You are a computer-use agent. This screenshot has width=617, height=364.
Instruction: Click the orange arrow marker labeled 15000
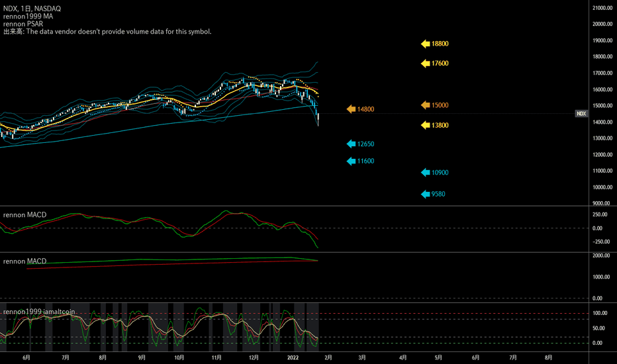click(426, 105)
